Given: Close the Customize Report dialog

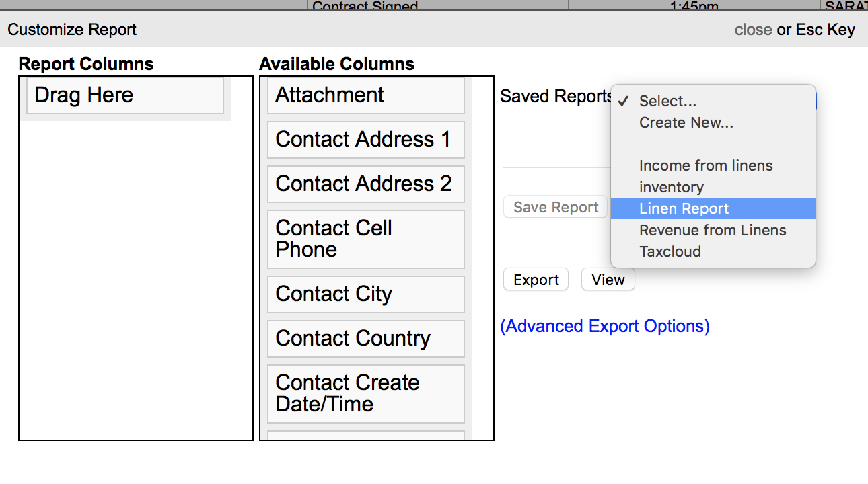Looking at the screenshot, I should (752, 30).
